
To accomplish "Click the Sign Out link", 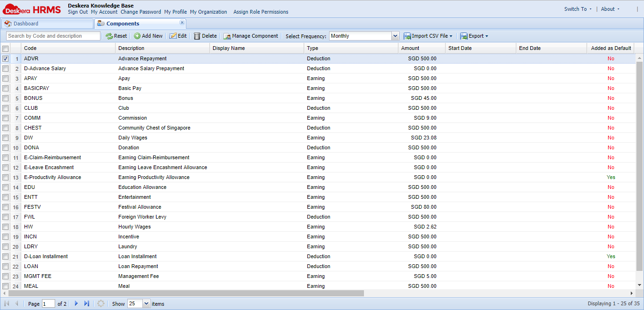I will pyautogui.click(x=78, y=12).
